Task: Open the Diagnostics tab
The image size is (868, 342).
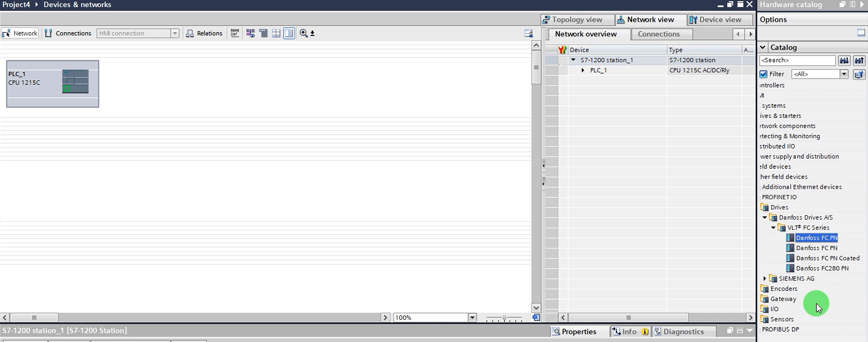Action: (678, 331)
